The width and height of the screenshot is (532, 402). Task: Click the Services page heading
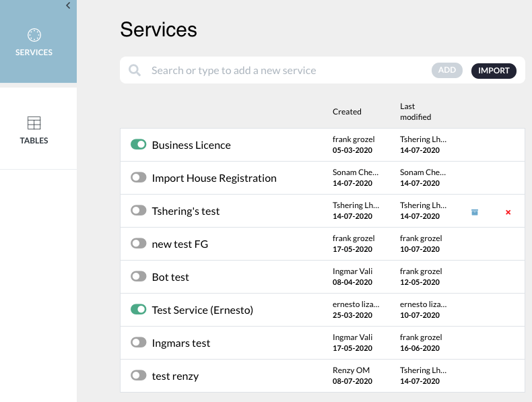[x=158, y=29]
